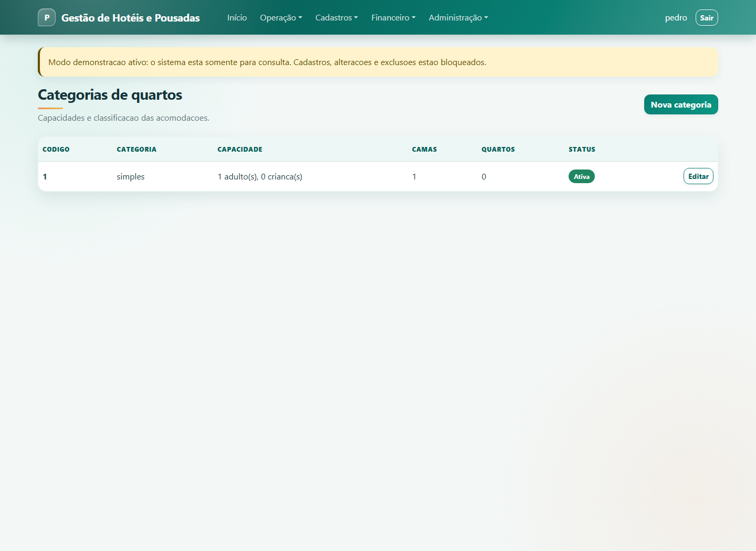
Task: Open the Cadastros dropdown menu
Action: coord(337,17)
